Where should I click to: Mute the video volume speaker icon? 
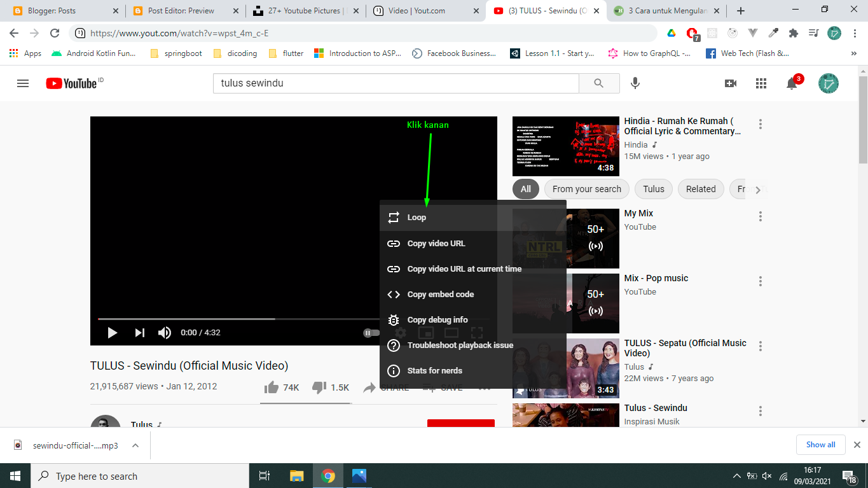pyautogui.click(x=165, y=332)
